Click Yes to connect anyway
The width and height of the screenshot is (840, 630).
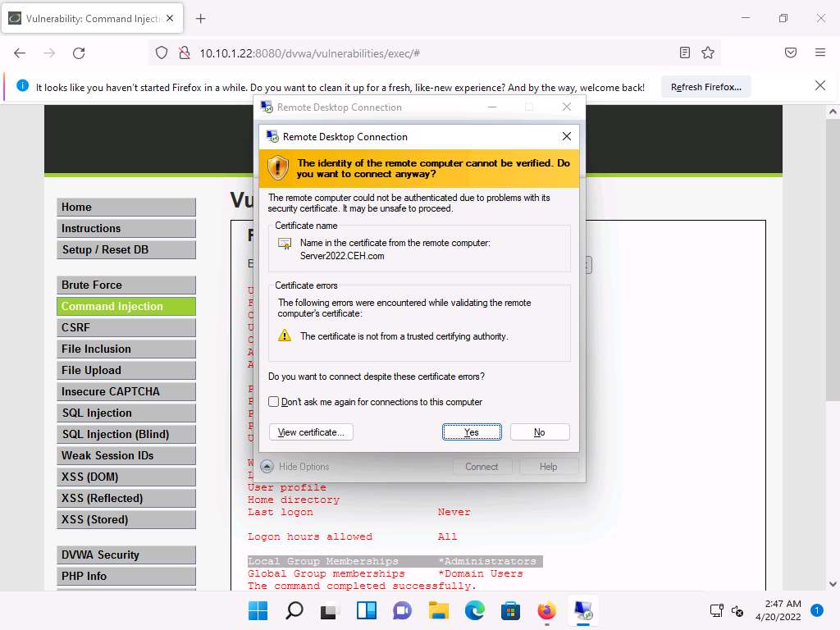472,432
